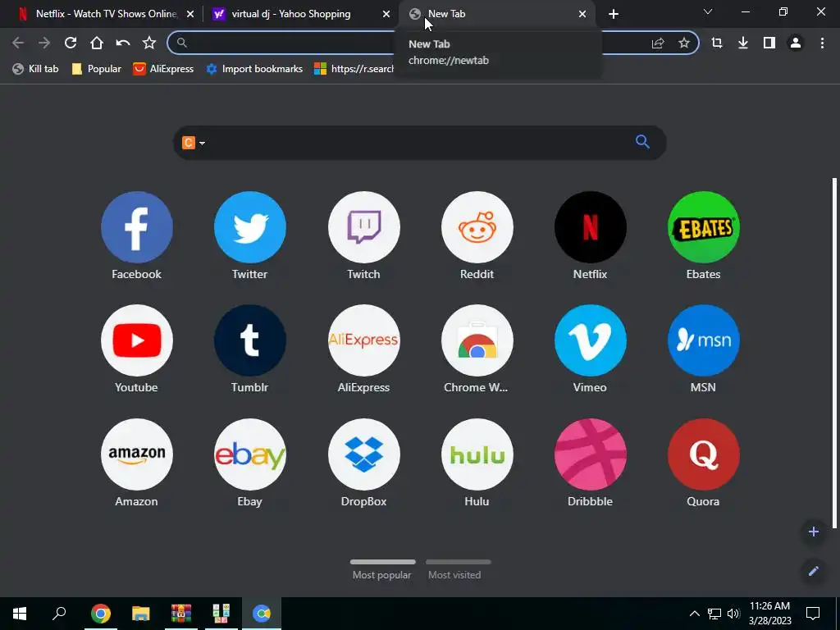Open the Windows Start menu
The width and height of the screenshot is (840, 630).
20,614
